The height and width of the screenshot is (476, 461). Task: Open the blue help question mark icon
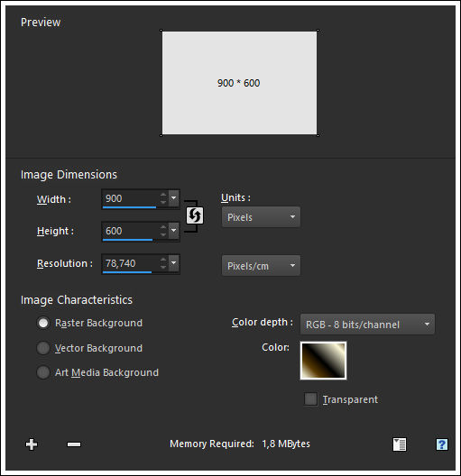point(442,444)
